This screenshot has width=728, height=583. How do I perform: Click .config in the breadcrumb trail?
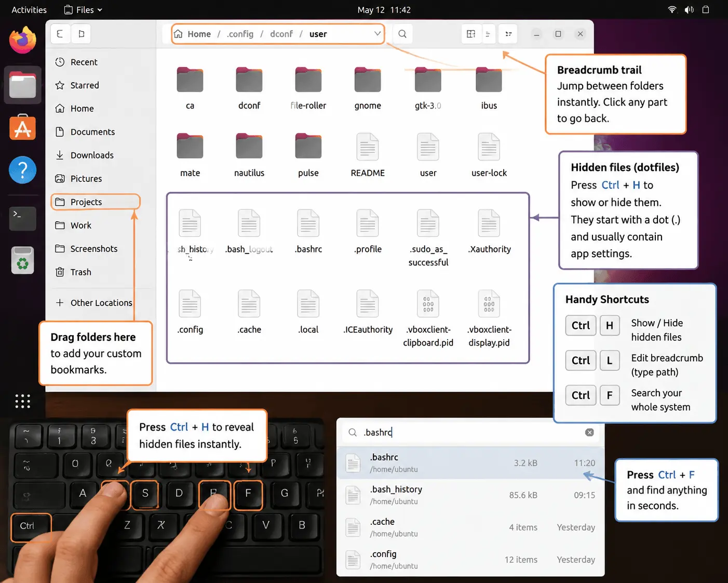pyautogui.click(x=240, y=34)
